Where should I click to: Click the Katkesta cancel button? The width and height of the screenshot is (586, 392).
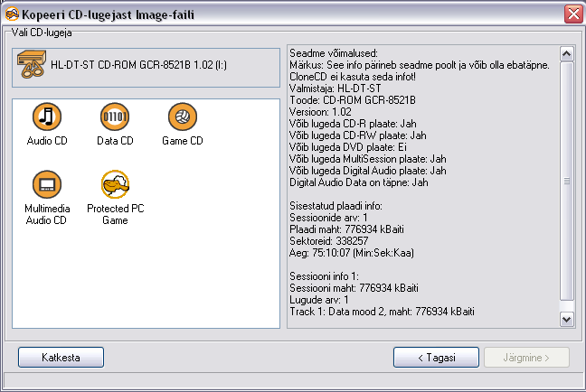(x=61, y=358)
